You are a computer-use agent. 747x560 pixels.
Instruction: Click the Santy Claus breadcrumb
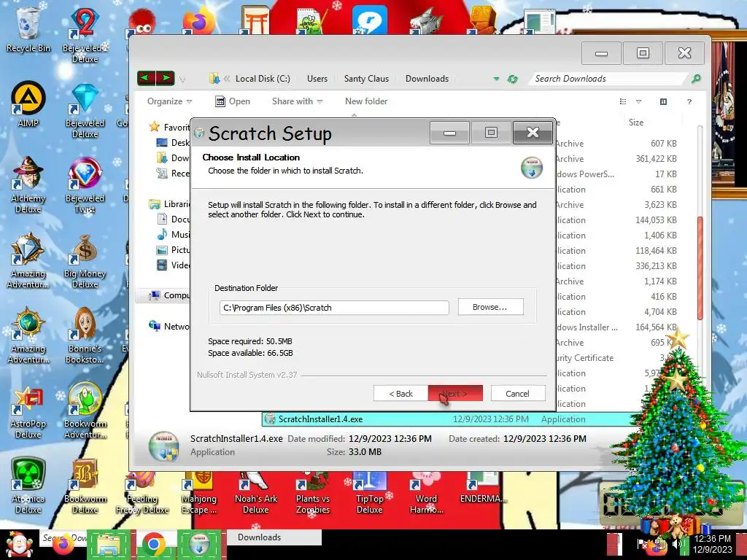(366, 79)
